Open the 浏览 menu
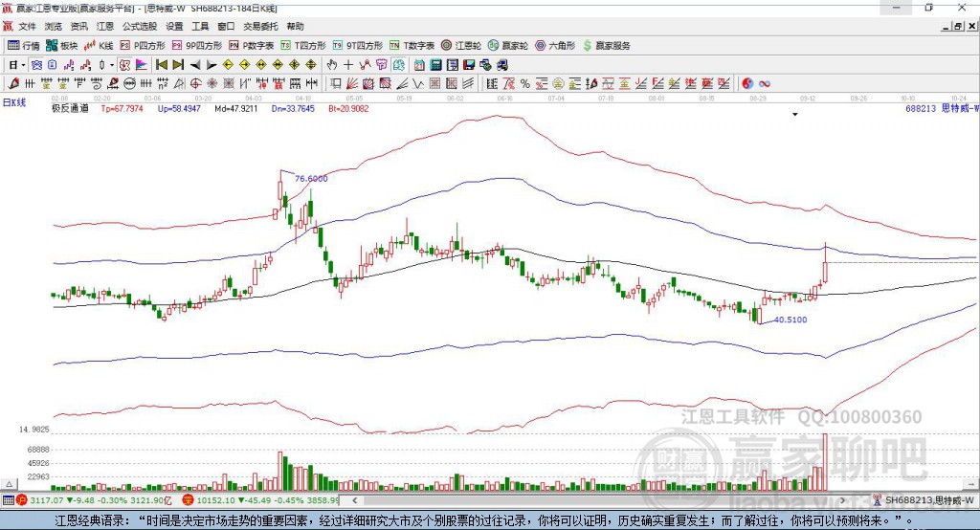980x530 pixels. (54, 26)
